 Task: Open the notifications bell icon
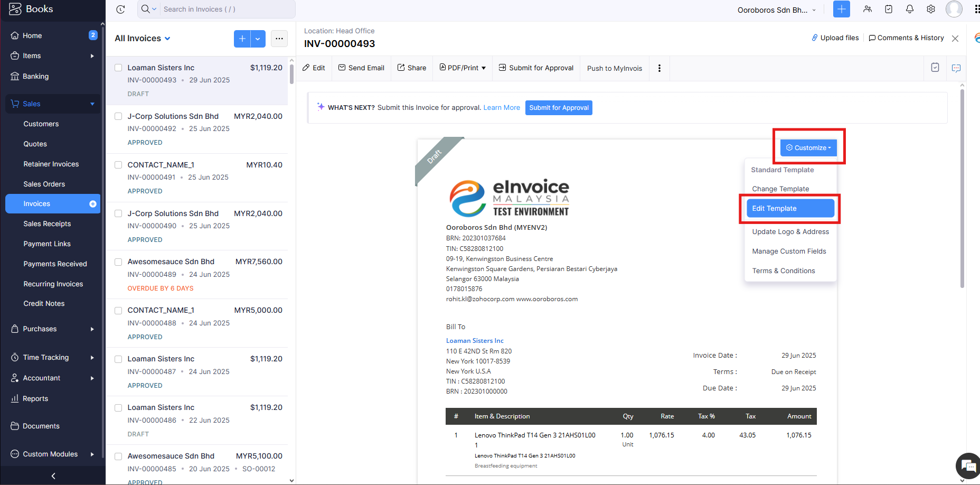click(x=910, y=9)
